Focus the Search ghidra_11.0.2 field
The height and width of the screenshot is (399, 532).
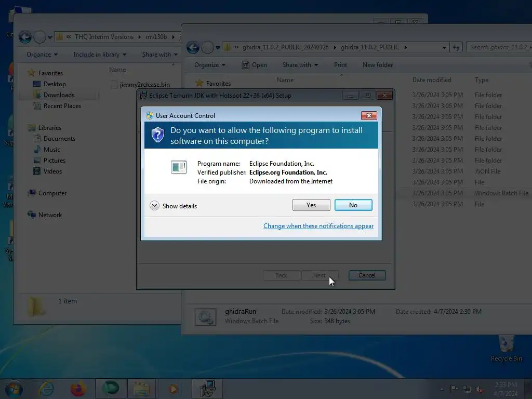tap(499, 47)
